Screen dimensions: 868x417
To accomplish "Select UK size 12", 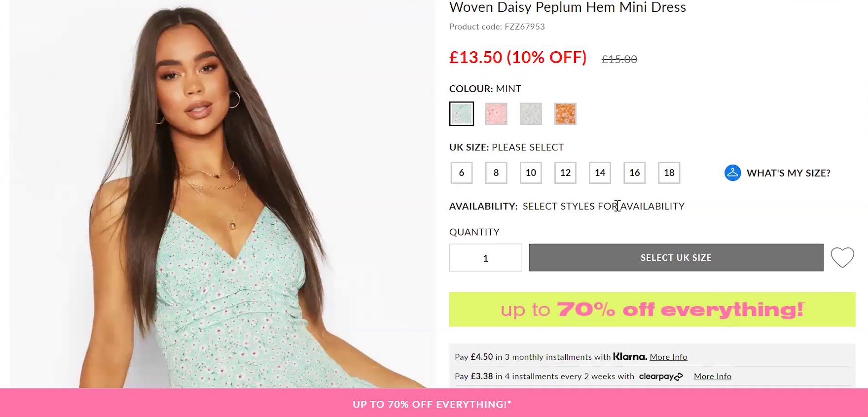I will point(565,173).
